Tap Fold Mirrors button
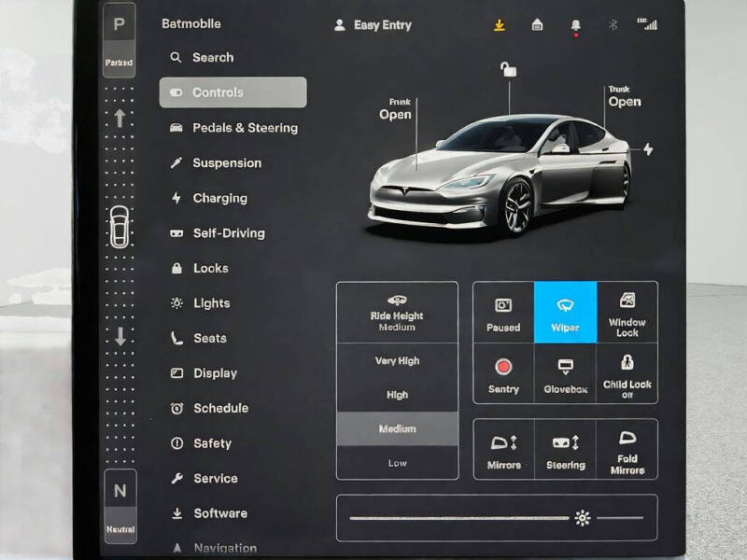This screenshot has width=747, height=560. coord(627,449)
